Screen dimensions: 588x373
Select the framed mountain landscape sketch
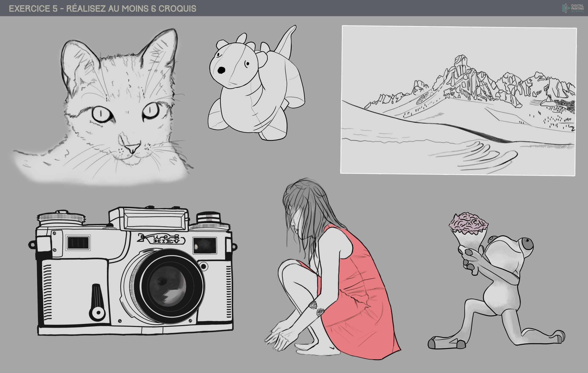459,101
